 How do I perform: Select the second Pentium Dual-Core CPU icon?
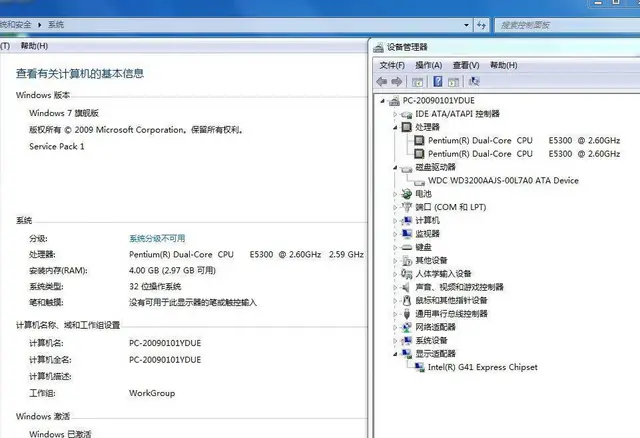[x=419, y=154]
